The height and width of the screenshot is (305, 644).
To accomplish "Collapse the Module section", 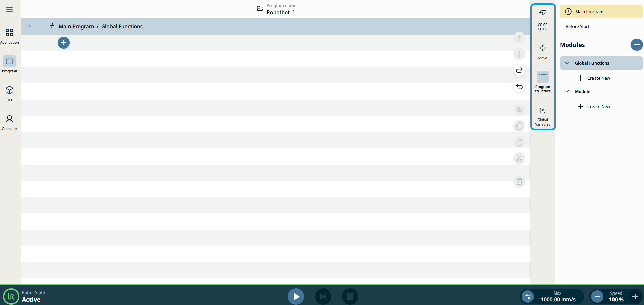I will click(x=567, y=91).
